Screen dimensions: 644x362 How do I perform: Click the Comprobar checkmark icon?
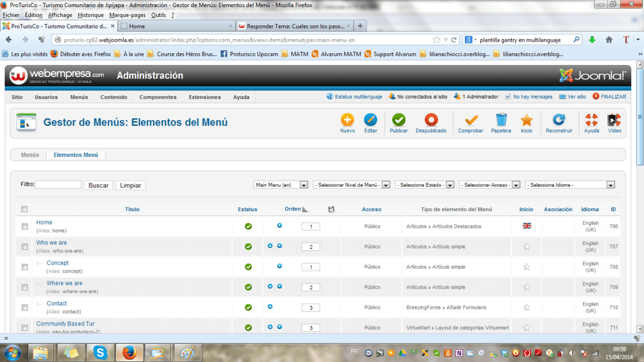[471, 120]
